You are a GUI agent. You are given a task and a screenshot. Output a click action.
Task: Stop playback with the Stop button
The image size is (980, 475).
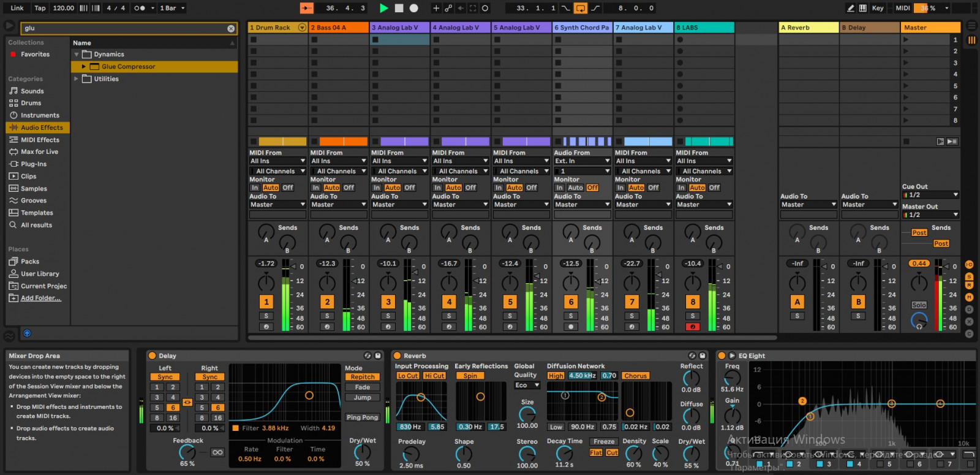click(x=399, y=8)
